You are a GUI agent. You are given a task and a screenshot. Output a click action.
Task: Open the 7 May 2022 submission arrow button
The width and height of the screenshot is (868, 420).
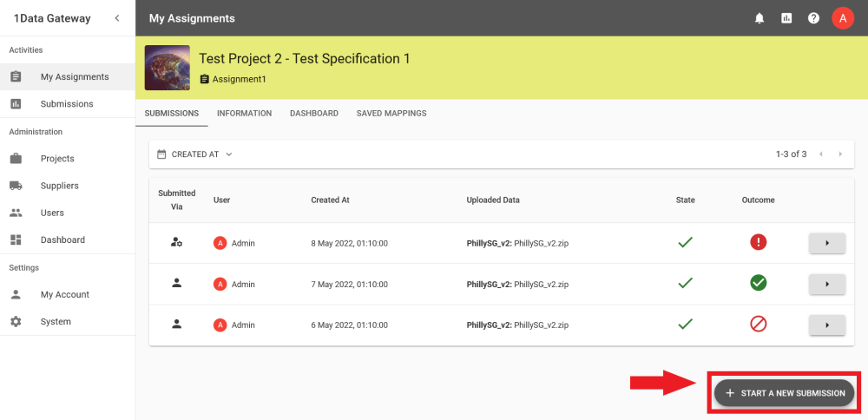[x=827, y=284]
